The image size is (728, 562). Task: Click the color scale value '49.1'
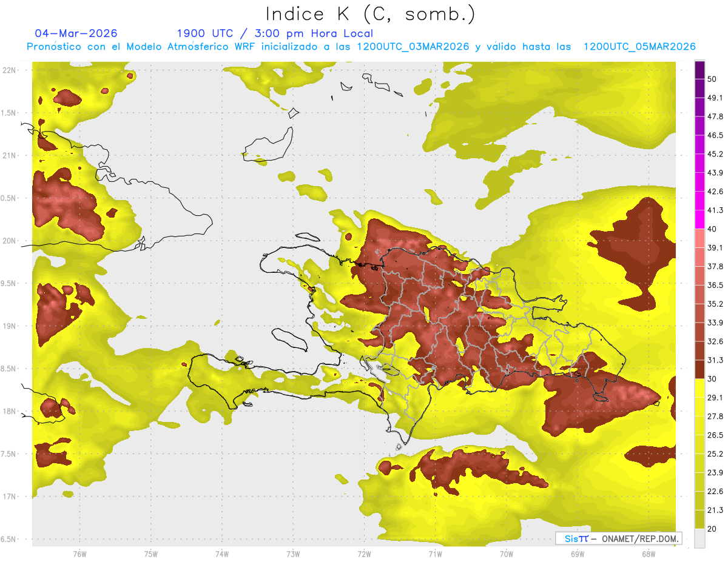coord(715,98)
